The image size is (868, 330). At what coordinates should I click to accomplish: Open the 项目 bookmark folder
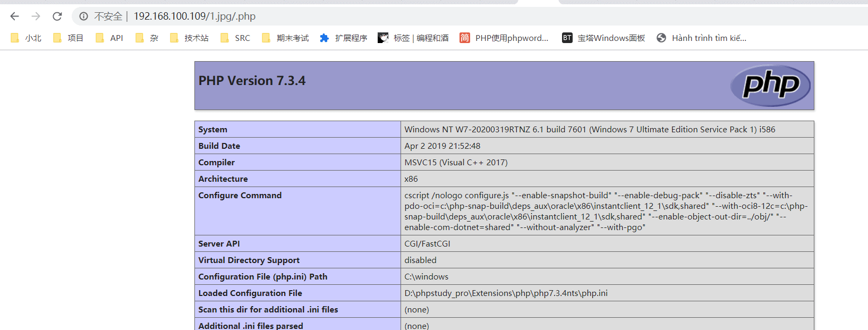69,38
